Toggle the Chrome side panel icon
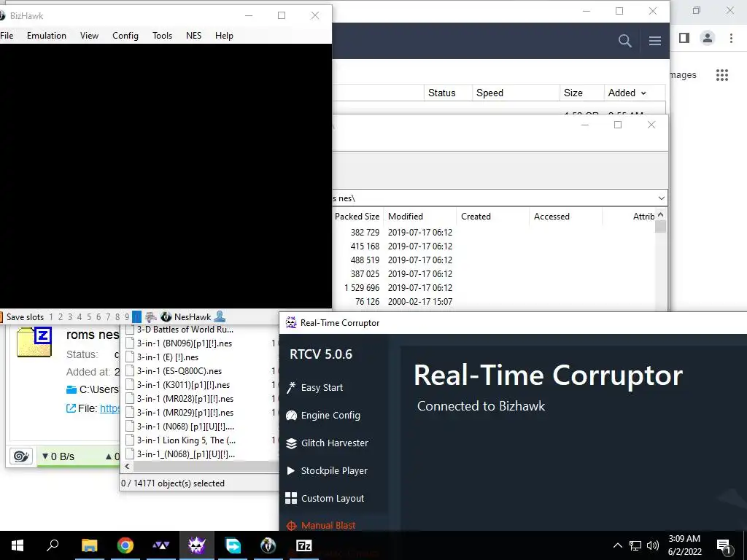 tap(684, 38)
